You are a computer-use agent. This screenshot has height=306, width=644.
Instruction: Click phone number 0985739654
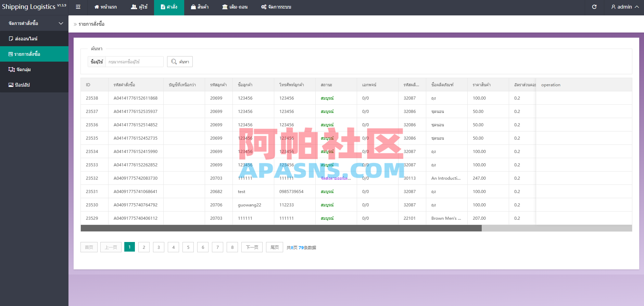(x=291, y=192)
